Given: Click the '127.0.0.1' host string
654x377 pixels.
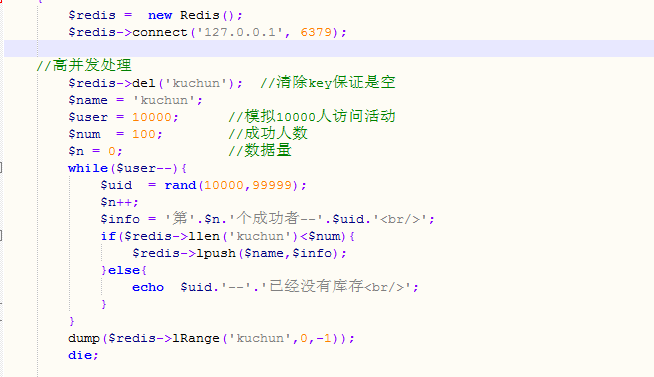Looking at the screenshot, I should point(240,32).
